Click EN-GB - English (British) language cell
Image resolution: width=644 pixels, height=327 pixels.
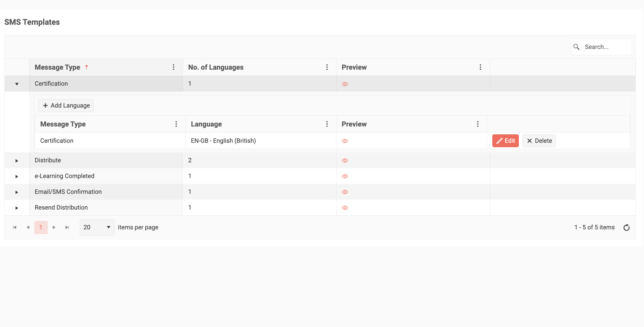click(261, 141)
